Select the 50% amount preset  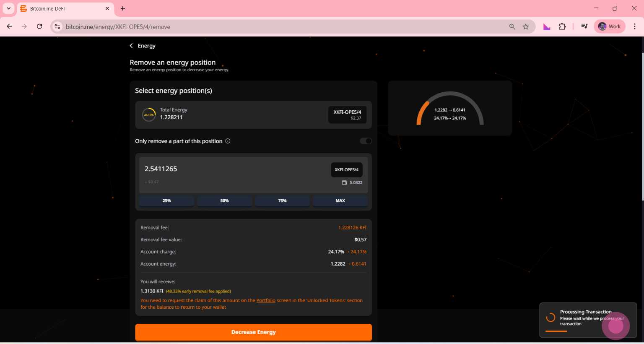click(x=224, y=201)
